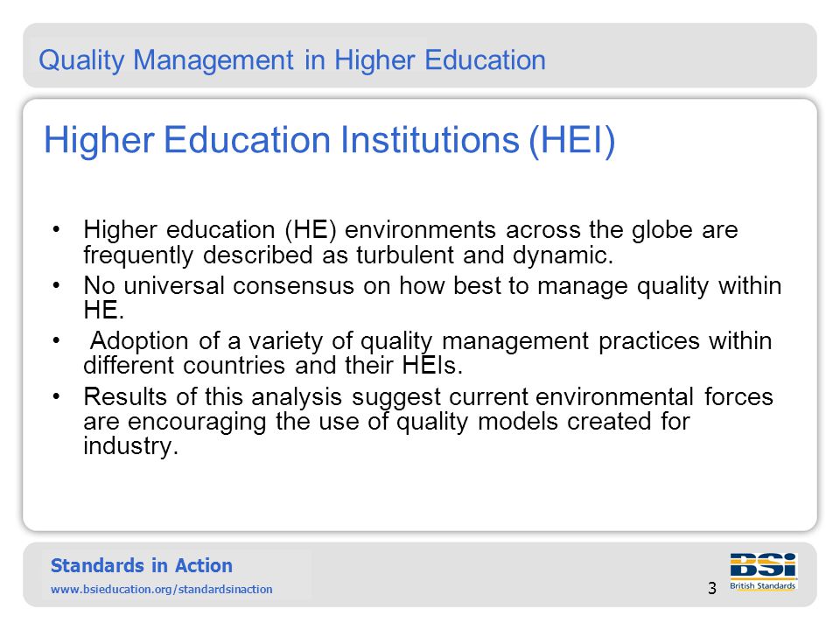Click the slide number 3

[712, 588]
